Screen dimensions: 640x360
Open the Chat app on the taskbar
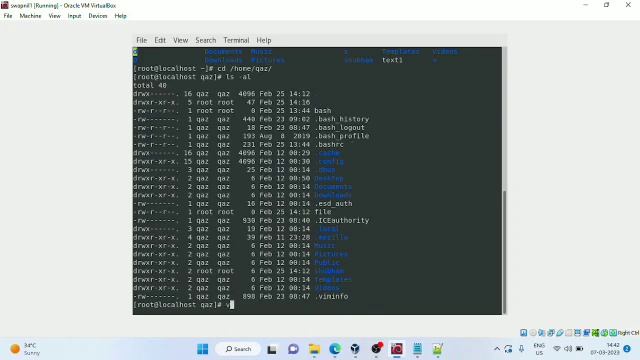point(293,349)
